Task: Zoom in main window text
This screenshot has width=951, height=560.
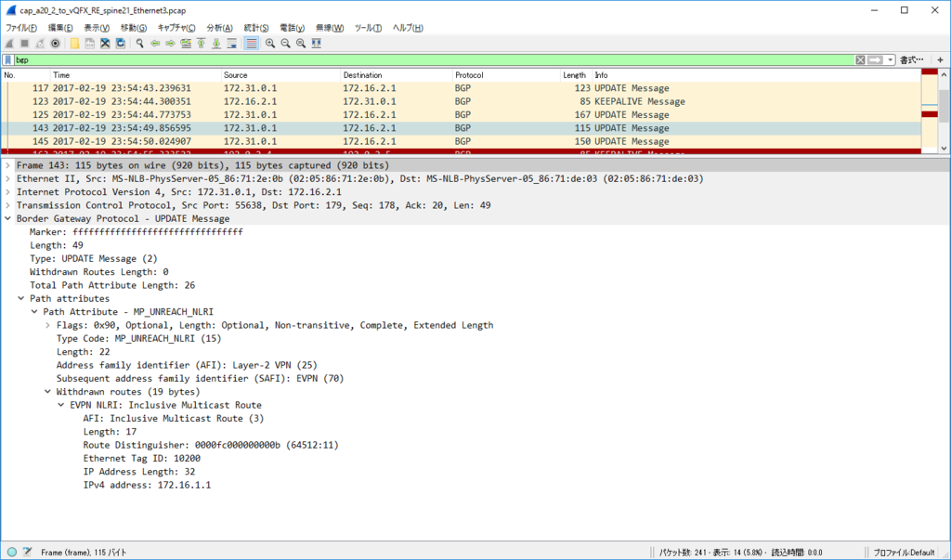Action: point(270,43)
